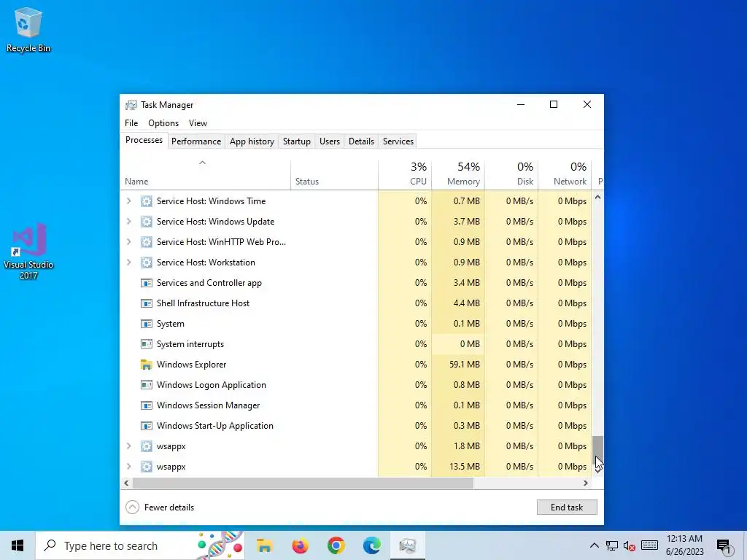Open the View menu
The image size is (747, 560).
[198, 122]
